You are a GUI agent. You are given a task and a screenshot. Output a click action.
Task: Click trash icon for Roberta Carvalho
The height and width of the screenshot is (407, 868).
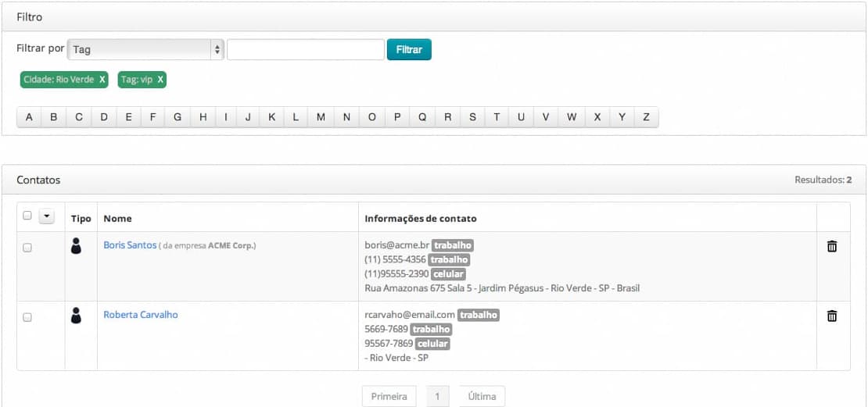tap(832, 316)
